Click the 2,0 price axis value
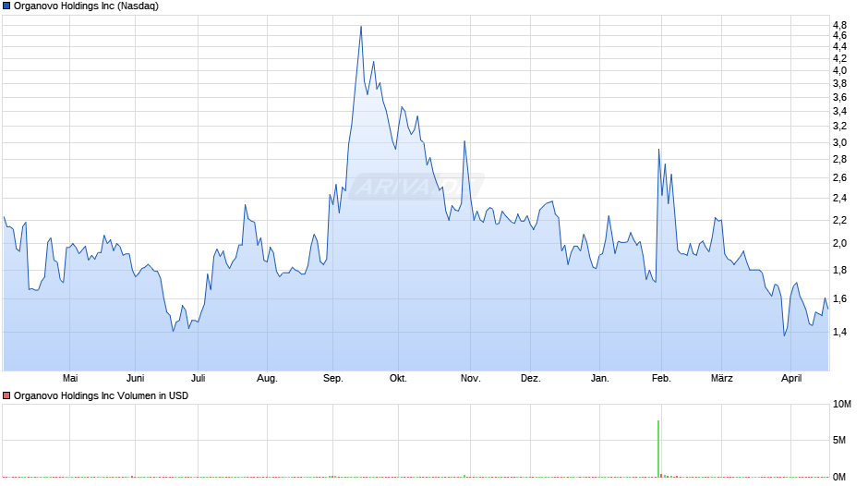Viewport: 868px width, 486px height. pos(839,243)
